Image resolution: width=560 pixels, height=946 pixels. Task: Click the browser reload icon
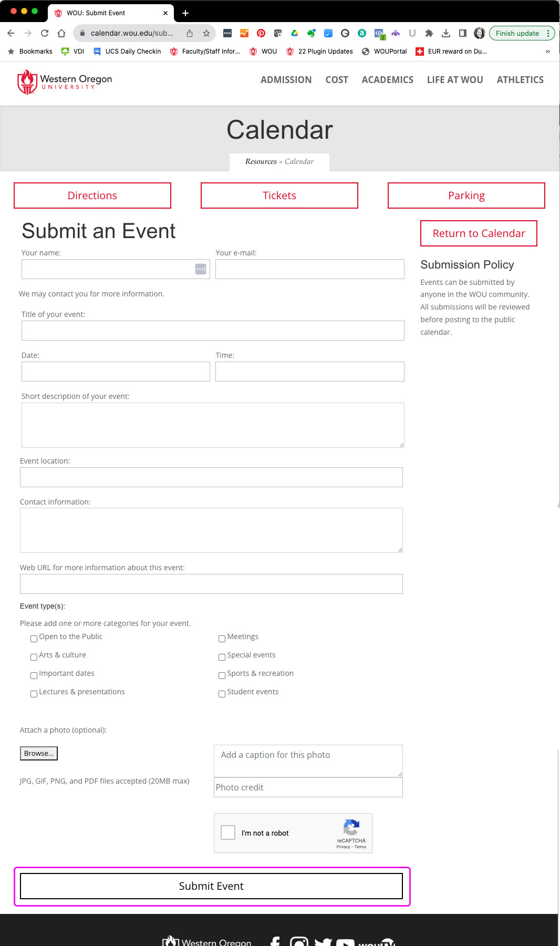45,33
